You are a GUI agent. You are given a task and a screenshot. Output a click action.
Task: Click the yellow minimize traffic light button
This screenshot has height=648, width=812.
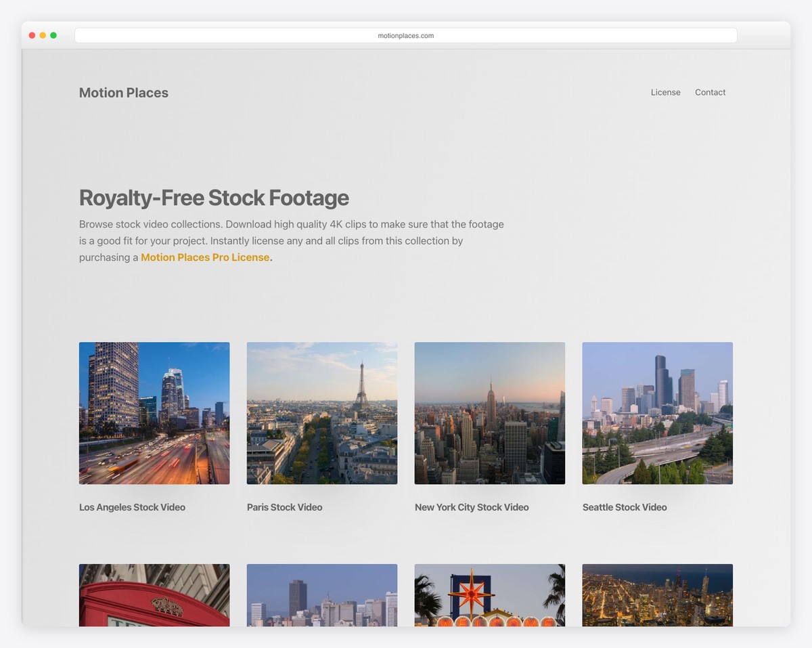43,35
